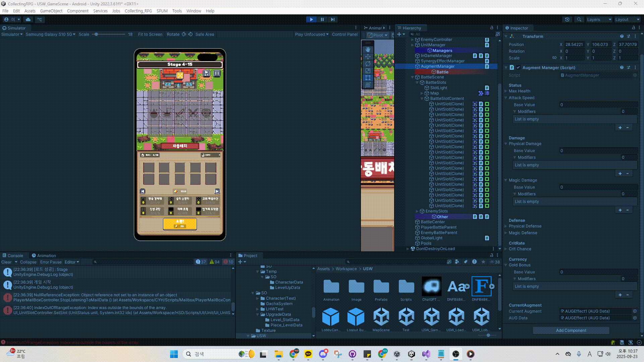This screenshot has height=362, width=644.
Task: Expand the Max Health foldout
Action: [x=506, y=91]
